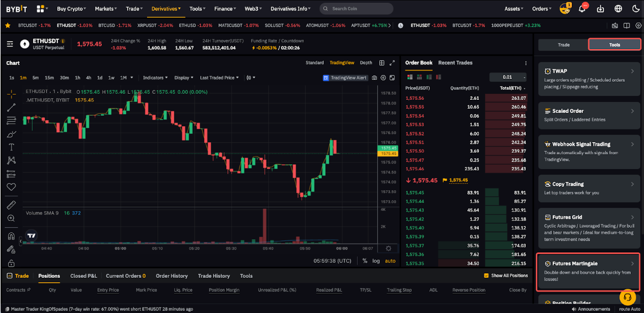The image size is (644, 313).
Task: Click the download app icon
Action: click(x=600, y=9)
